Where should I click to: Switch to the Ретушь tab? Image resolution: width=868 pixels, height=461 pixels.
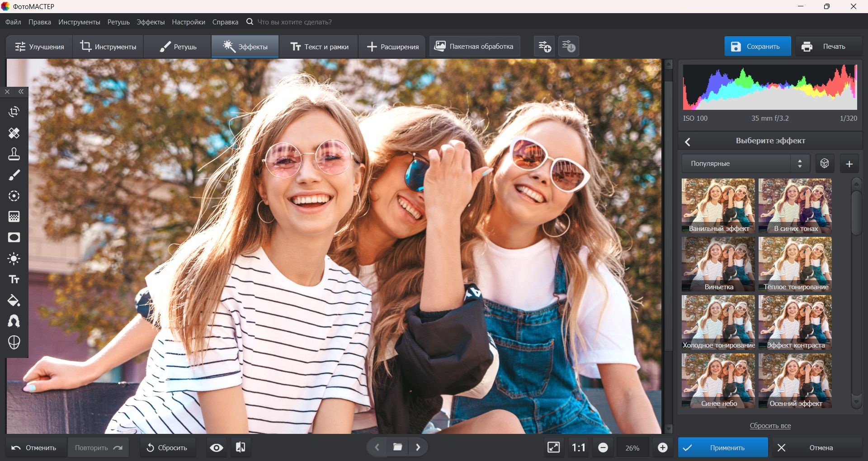(x=178, y=47)
